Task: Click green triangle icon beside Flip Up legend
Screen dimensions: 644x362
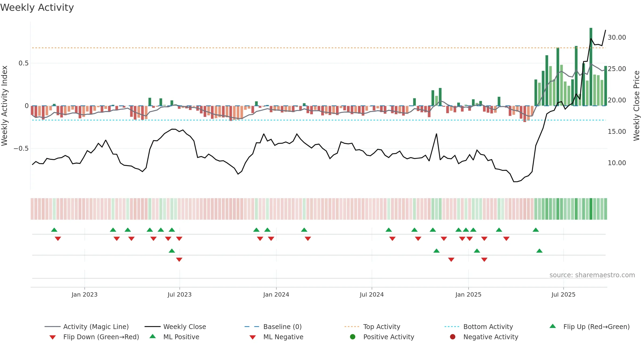Action: coord(553,326)
